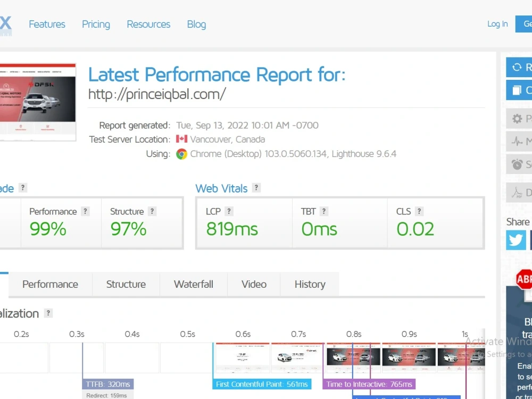
Task: Open help icon beside TBT
Action: [x=324, y=211]
